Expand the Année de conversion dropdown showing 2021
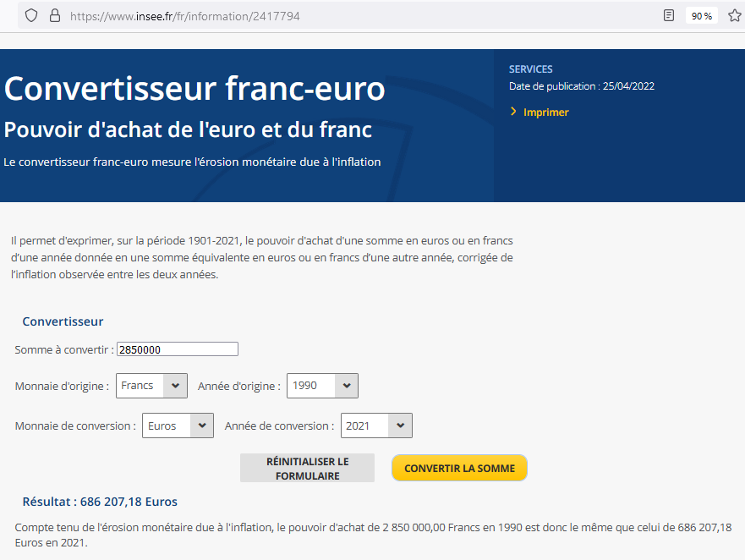Image resolution: width=745 pixels, height=560 pixels. click(376, 426)
